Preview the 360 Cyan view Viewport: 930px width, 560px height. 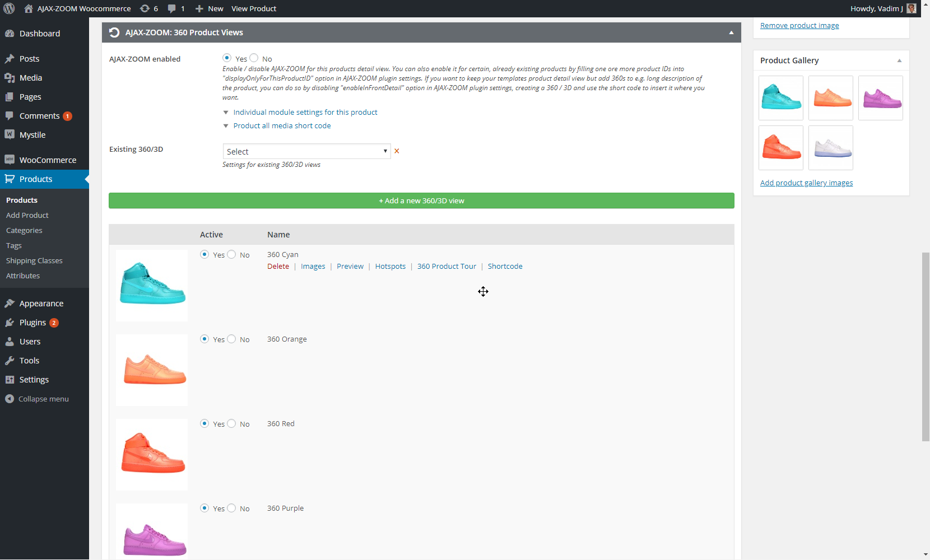tap(350, 266)
